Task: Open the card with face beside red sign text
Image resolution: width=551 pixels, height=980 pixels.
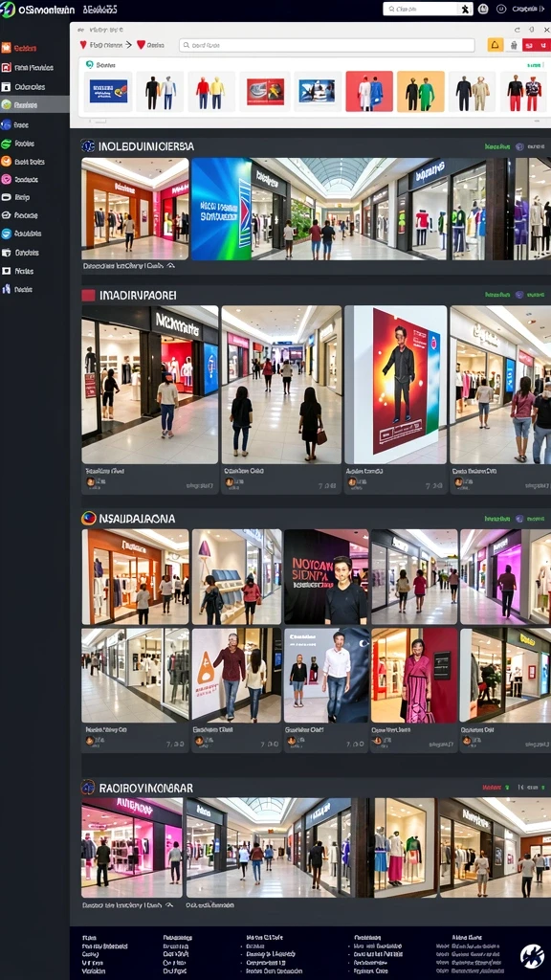Action: pyautogui.click(x=326, y=577)
